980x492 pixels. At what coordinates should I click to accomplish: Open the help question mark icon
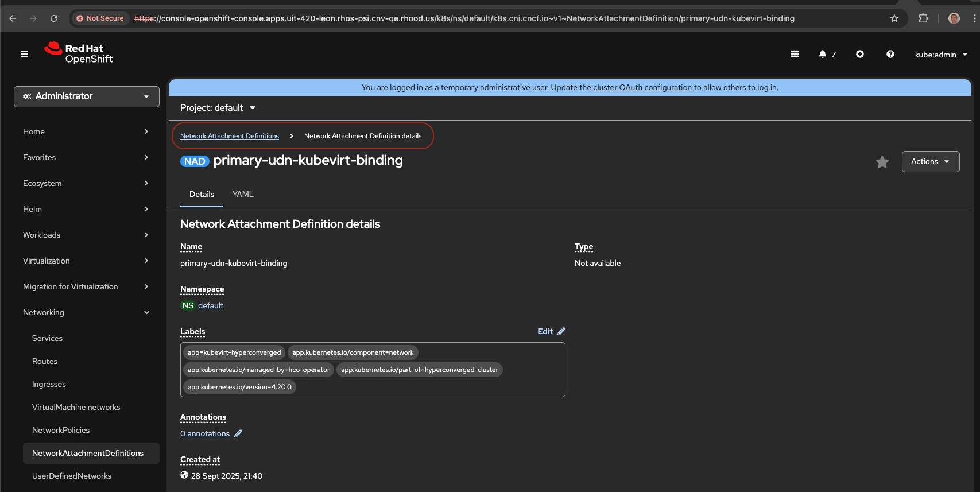(x=890, y=54)
